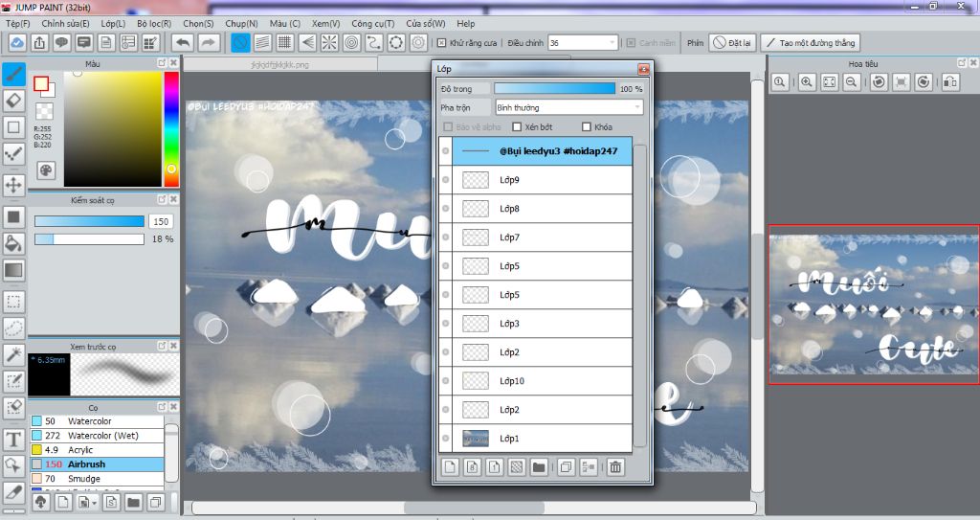Open the Chỉnh sửa(E) menu
980x520 pixels.
pyautogui.click(x=66, y=23)
